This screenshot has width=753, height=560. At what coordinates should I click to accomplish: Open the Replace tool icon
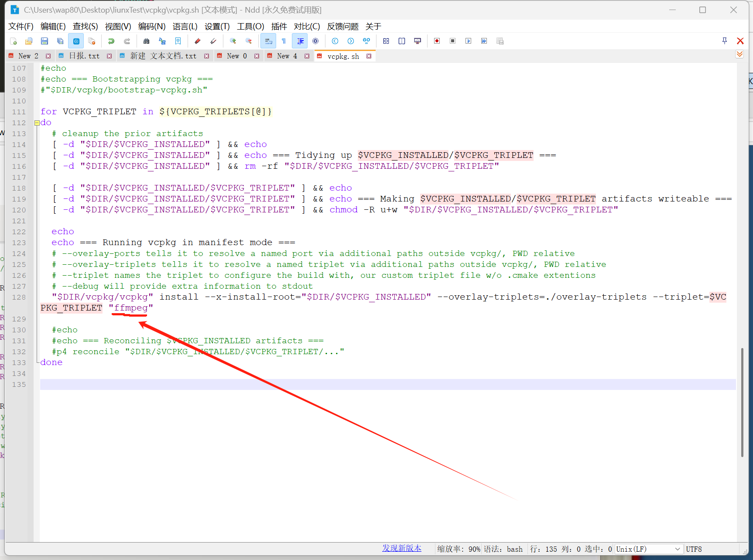[162, 41]
